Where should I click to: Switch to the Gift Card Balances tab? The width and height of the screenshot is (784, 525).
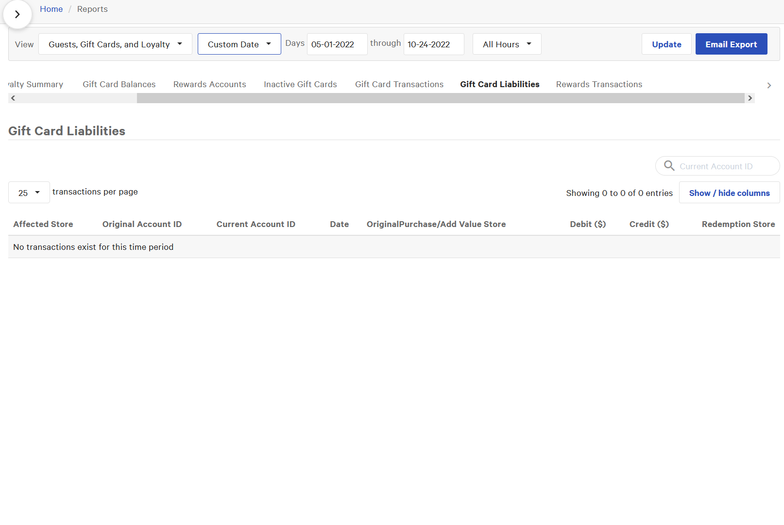click(119, 84)
